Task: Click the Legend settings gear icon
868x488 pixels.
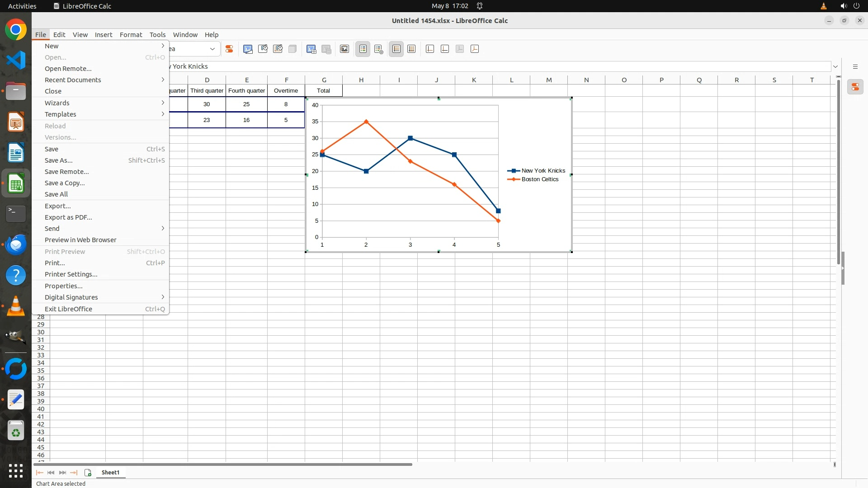Action: point(379,49)
